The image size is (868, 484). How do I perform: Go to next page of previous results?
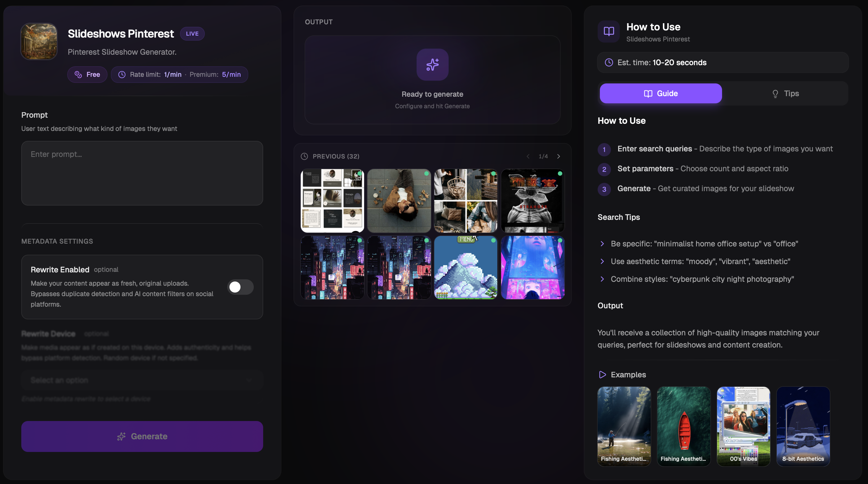coord(558,156)
